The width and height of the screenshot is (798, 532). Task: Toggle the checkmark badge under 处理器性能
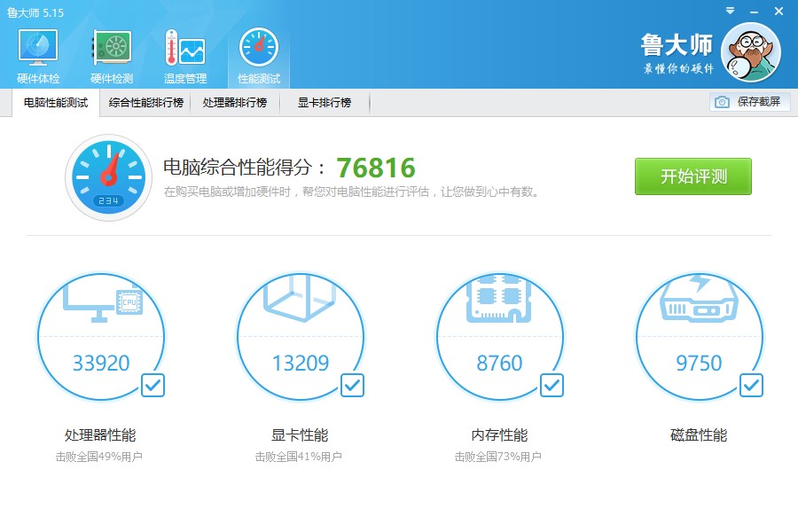153,385
